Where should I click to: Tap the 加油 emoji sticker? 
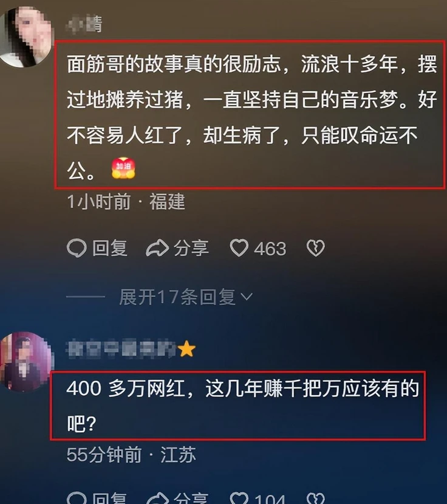click(x=123, y=168)
